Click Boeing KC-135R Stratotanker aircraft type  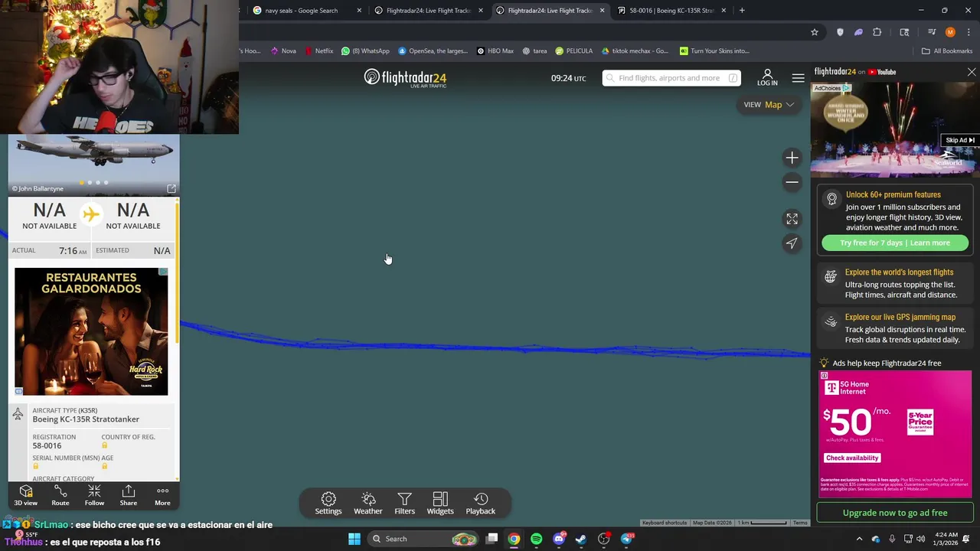pos(86,419)
